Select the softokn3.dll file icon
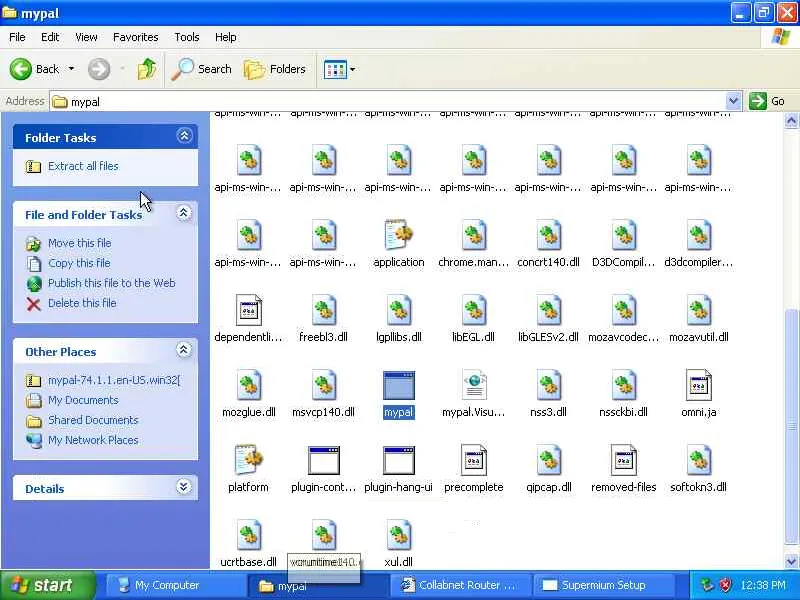Screen dimensions: 800x600 tap(698, 460)
